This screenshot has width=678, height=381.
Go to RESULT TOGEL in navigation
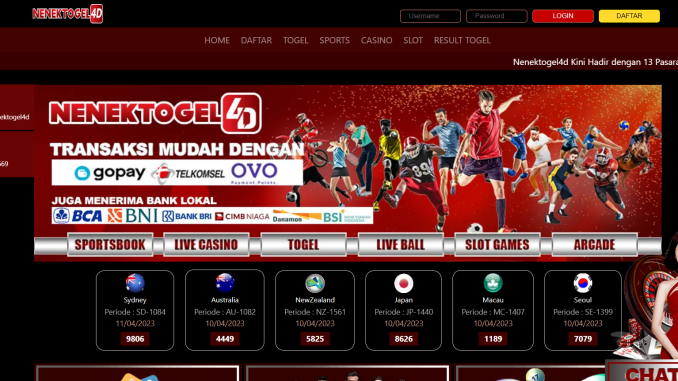point(462,40)
